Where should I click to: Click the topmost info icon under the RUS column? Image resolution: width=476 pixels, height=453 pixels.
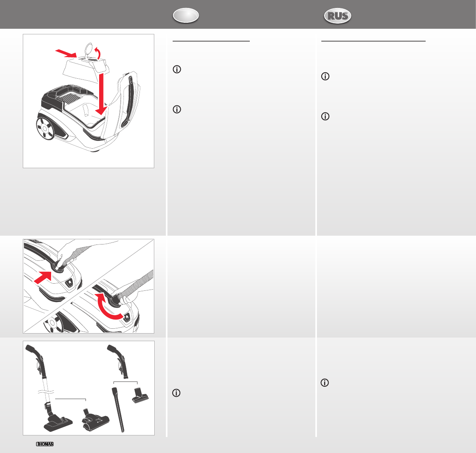(x=325, y=76)
